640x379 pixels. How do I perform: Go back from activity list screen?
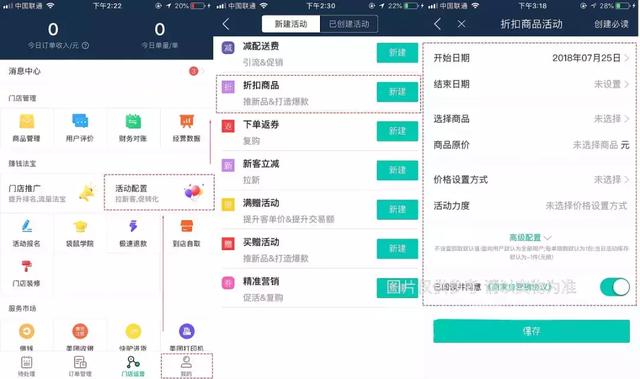click(226, 24)
